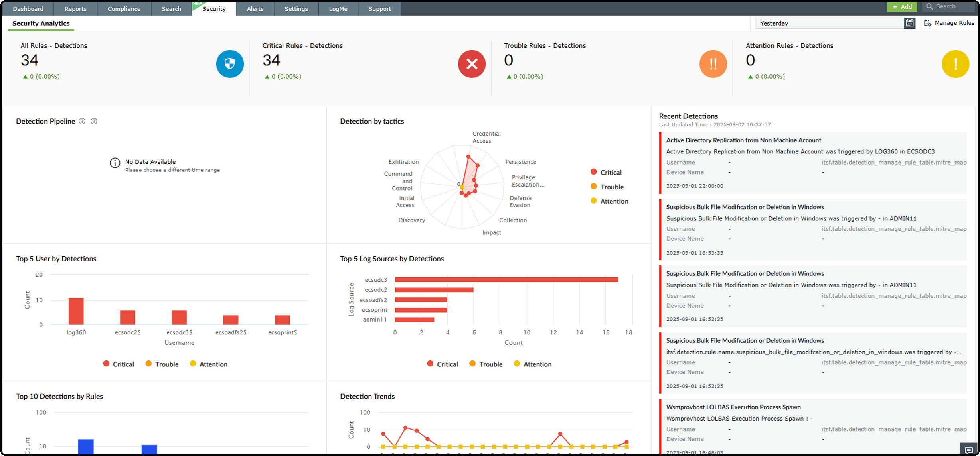Open the Yesterday time range selector

click(x=829, y=23)
